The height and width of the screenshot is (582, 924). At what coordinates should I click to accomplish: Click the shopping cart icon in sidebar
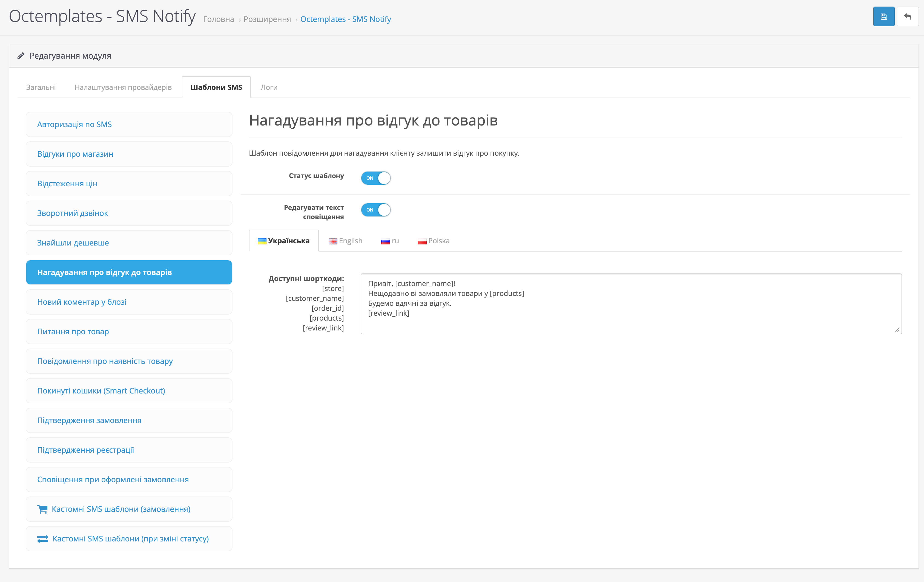42,509
